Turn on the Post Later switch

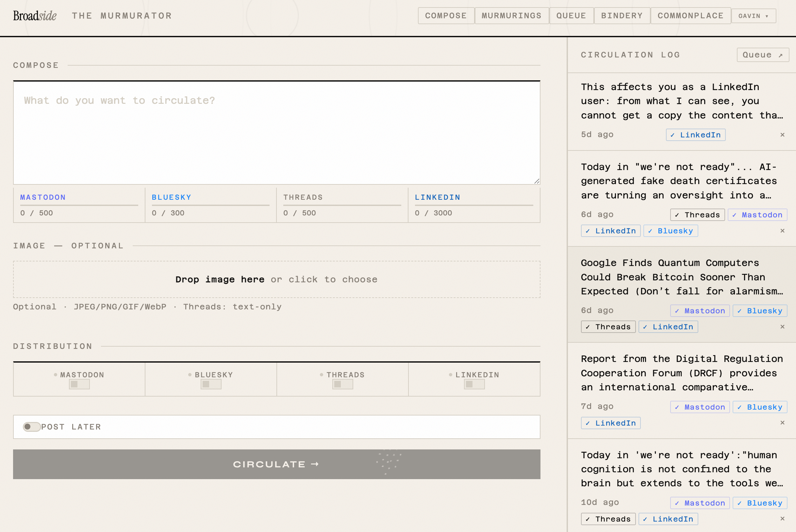click(32, 427)
